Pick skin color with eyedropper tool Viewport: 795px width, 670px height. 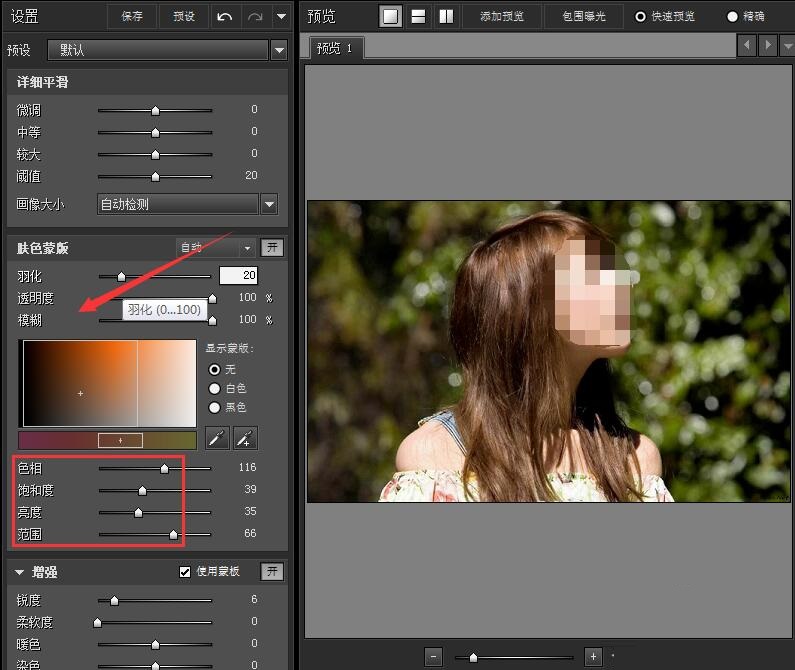click(x=217, y=437)
